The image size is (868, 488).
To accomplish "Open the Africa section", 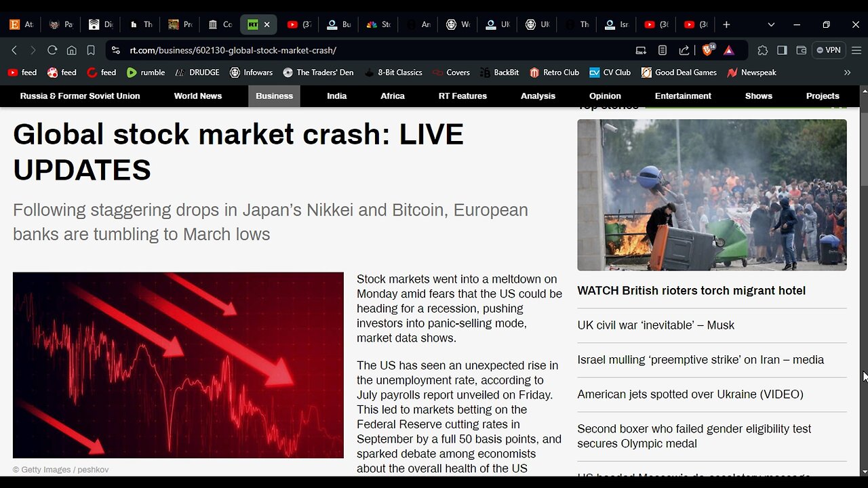I will [x=393, y=96].
